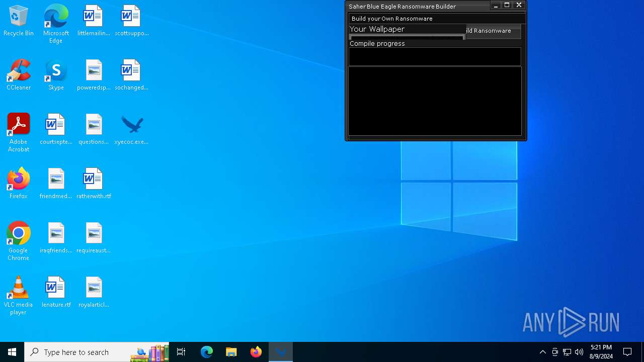Click the partially hidden Build Ransomware button

(493, 31)
